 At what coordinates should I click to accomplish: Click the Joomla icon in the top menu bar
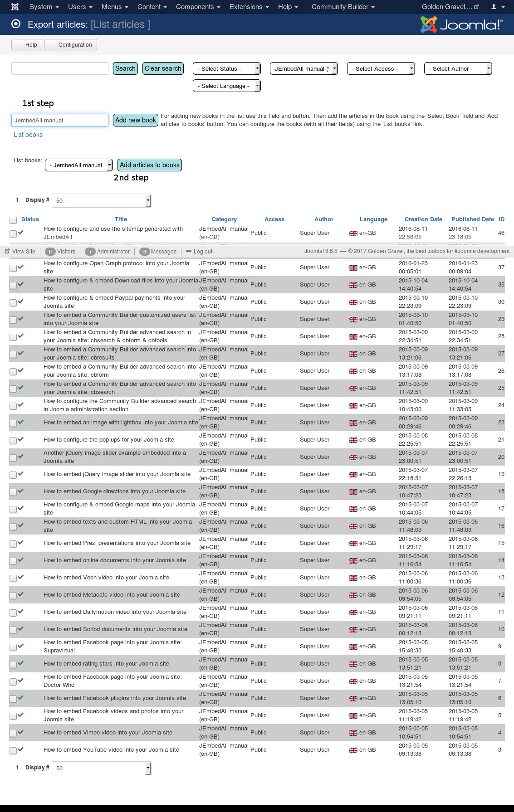tap(15, 7)
